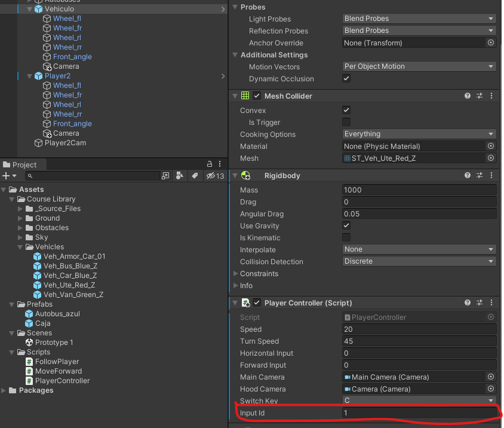The width and height of the screenshot is (504, 428).
Task: Click the Player Controller script icon
Action: (245, 303)
